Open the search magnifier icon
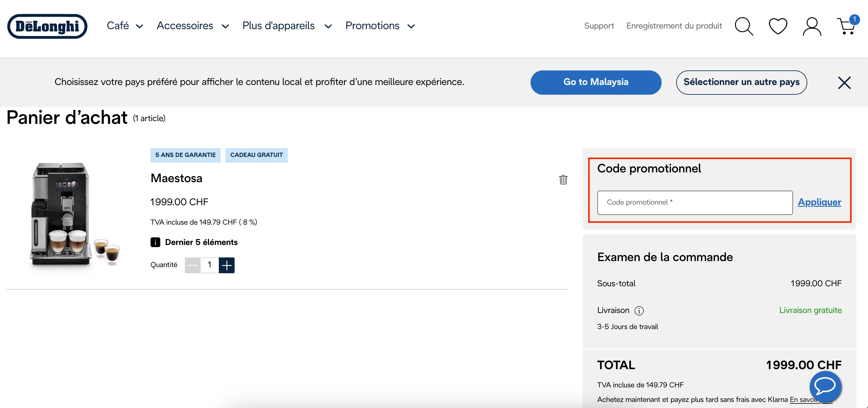Screen dimensions: 868x408 pos(744,26)
